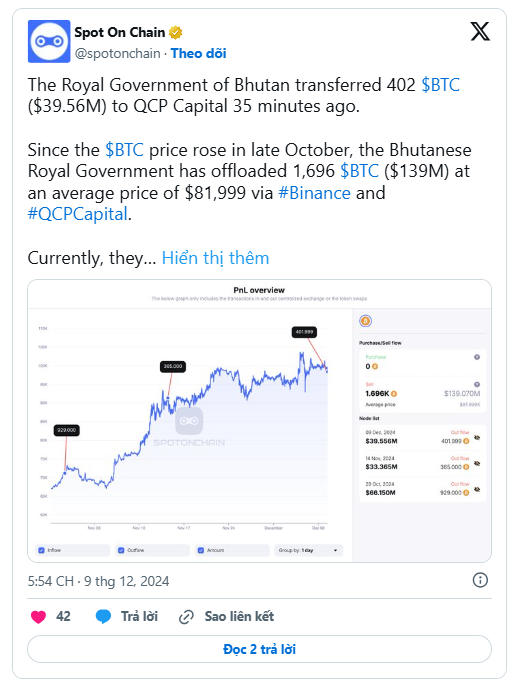531x685 pixels.
Task: Toggle the Inflow checkbox
Action: click(x=42, y=550)
